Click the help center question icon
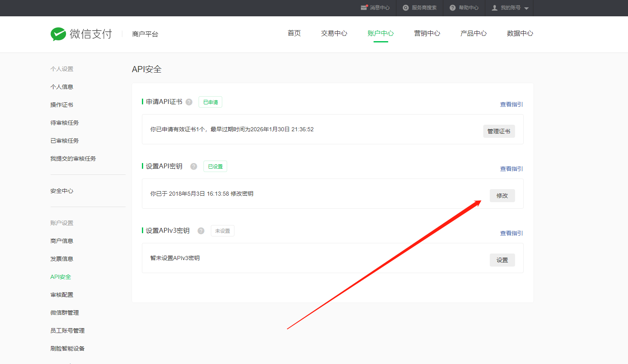 (x=453, y=8)
